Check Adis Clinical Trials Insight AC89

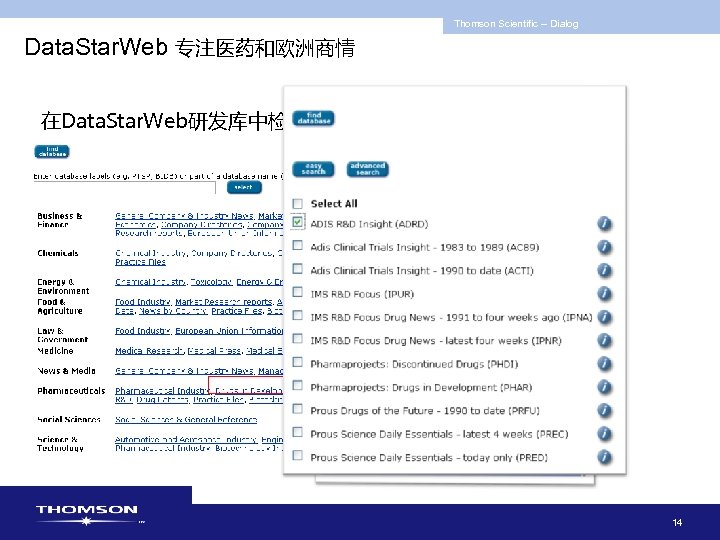[x=298, y=245]
